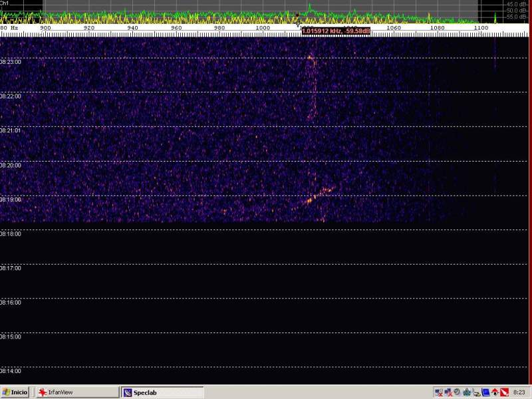Click the -50.0 dB amplitude scale label
This screenshot has height=399, width=532.
click(517, 10)
